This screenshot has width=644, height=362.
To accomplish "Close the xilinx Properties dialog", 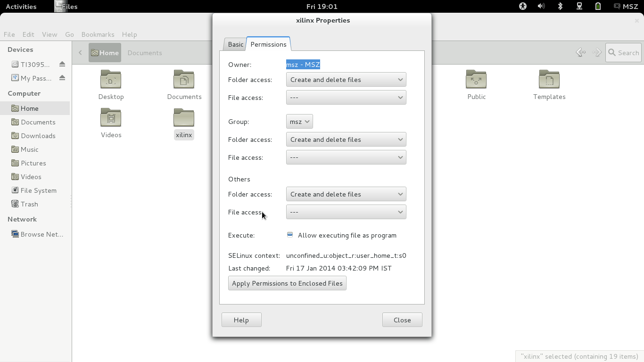I will 402,320.
